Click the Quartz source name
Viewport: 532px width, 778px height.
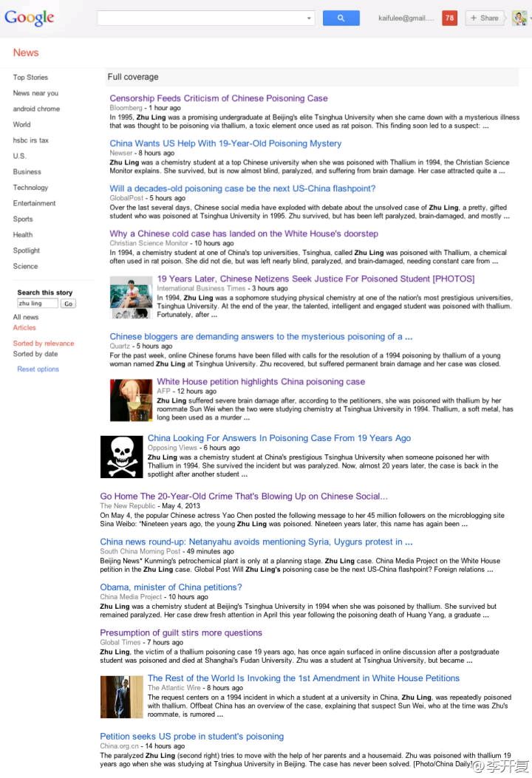(120, 347)
